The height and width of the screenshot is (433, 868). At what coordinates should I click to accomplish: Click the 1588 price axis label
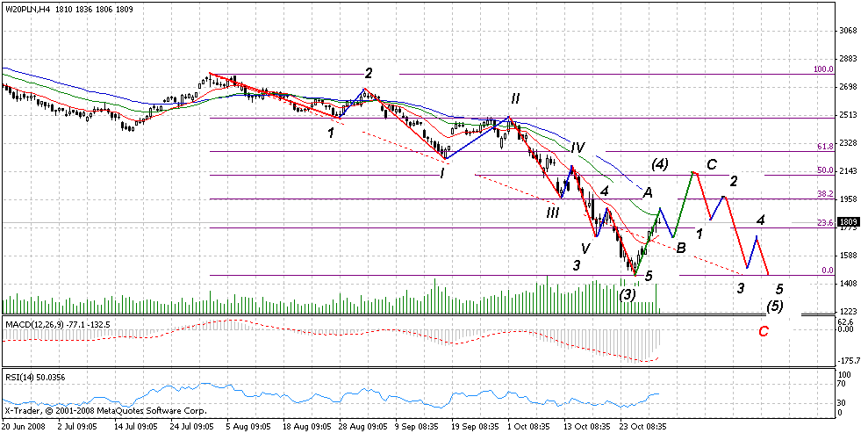(x=848, y=256)
